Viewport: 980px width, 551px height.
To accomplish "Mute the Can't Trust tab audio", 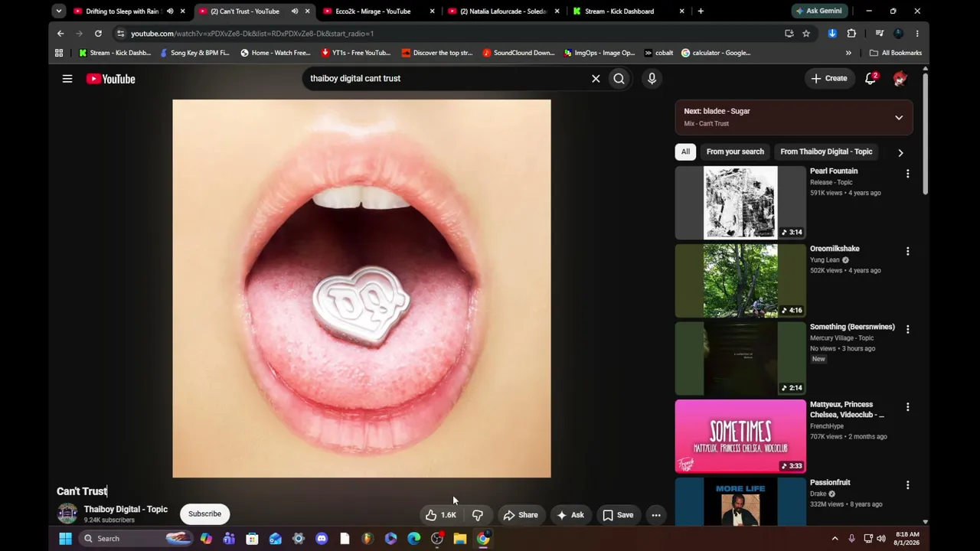I will [x=295, y=11].
